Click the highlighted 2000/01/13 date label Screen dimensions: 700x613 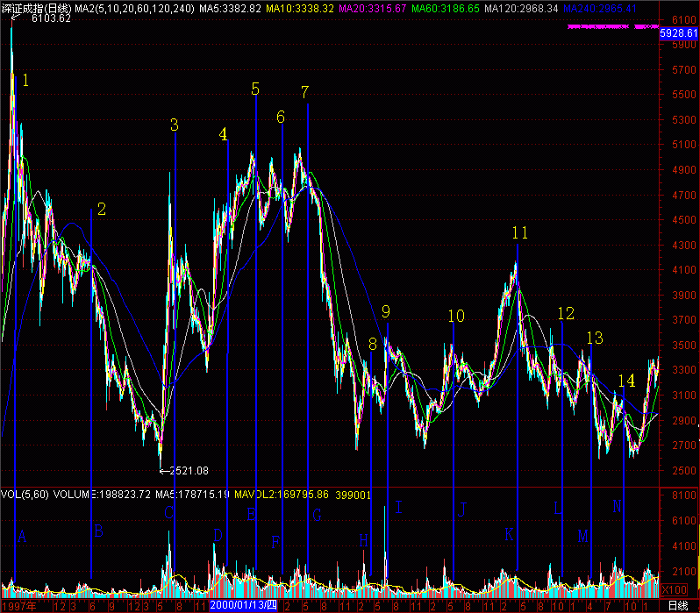tap(243, 605)
